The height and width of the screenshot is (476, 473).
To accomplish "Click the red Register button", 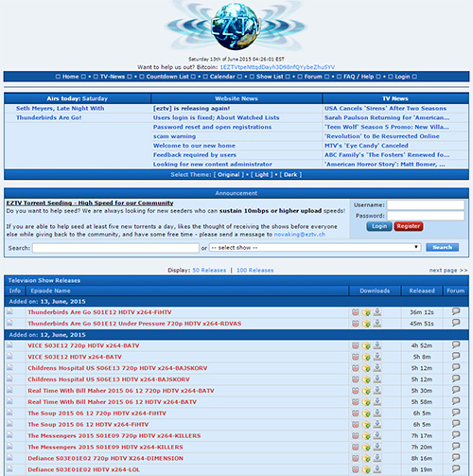I will 409,226.
